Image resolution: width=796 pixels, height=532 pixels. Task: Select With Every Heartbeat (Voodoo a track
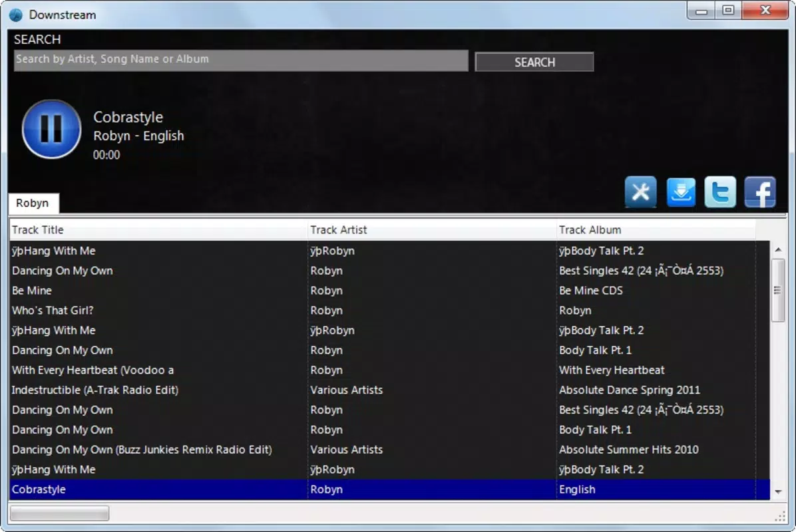coord(389,370)
